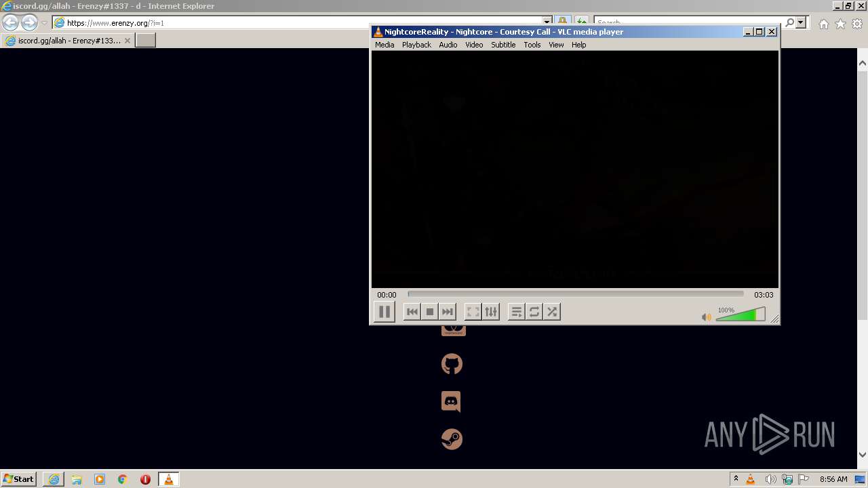Open the VLC Audio menu

click(448, 45)
